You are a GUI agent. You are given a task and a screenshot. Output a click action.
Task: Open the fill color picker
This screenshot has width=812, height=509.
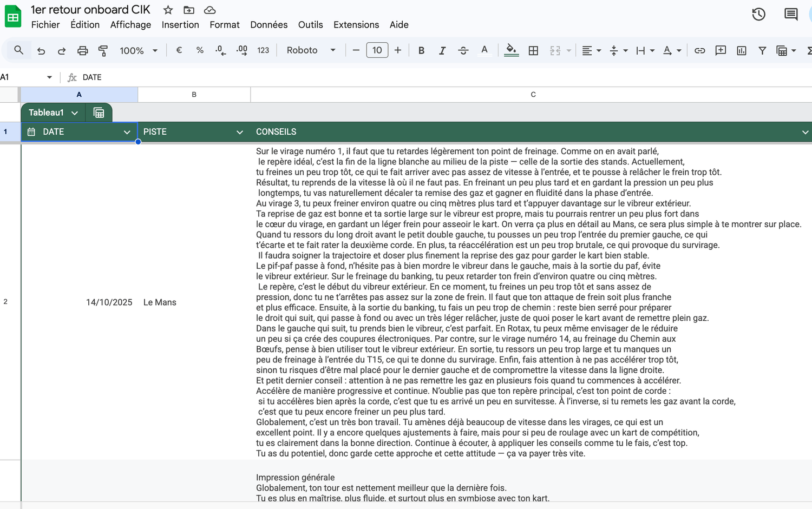[x=511, y=50]
